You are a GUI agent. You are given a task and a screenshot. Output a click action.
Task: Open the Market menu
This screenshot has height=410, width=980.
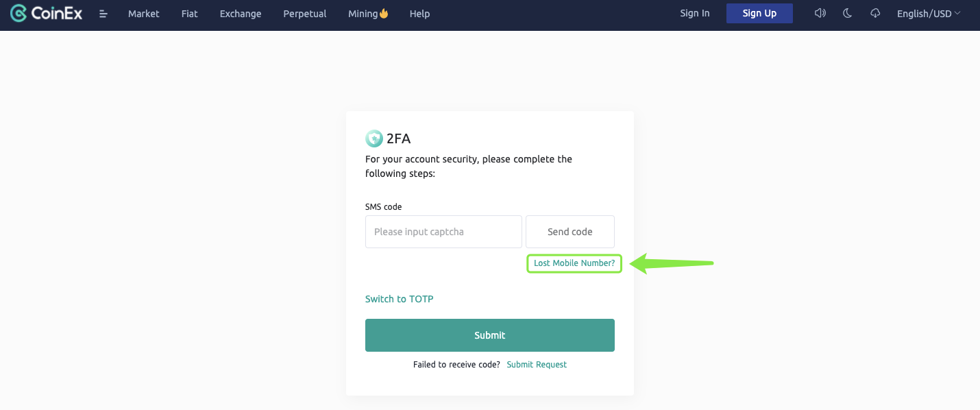pyautogui.click(x=144, y=14)
